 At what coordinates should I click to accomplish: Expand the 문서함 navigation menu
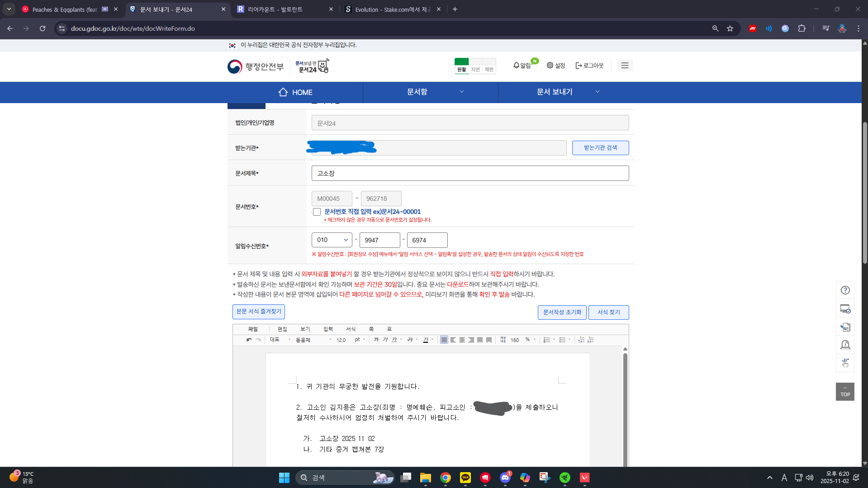coord(430,92)
